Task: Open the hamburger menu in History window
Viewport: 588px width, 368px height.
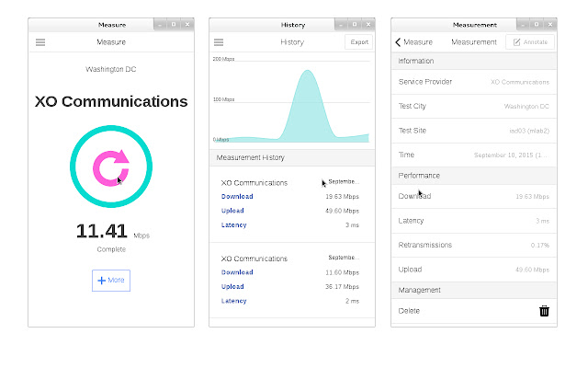Action: tap(219, 42)
